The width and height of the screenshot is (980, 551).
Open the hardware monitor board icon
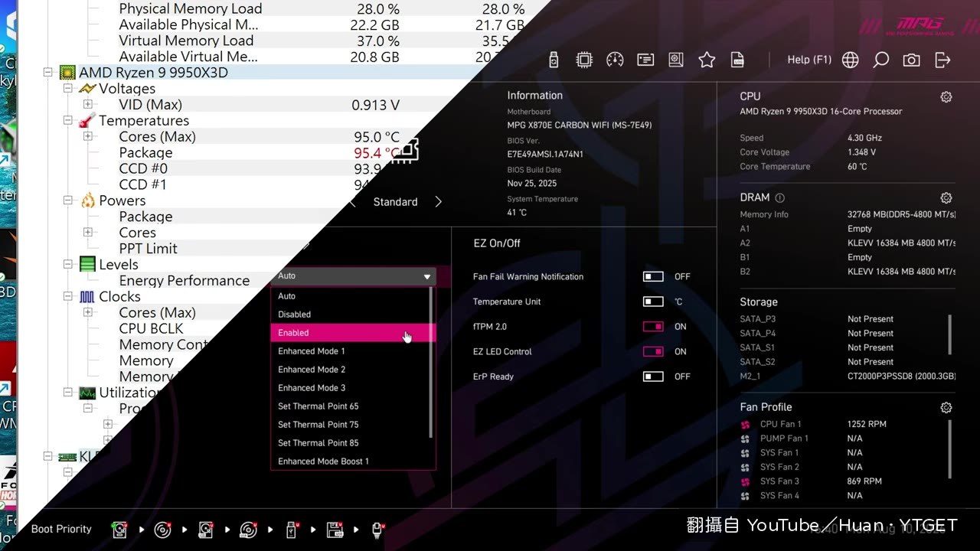coord(676,60)
